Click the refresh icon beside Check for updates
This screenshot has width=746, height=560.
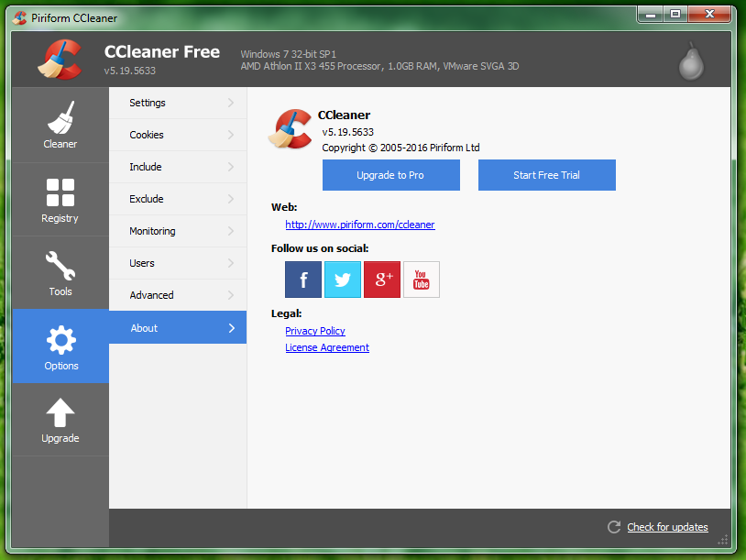pyautogui.click(x=614, y=527)
